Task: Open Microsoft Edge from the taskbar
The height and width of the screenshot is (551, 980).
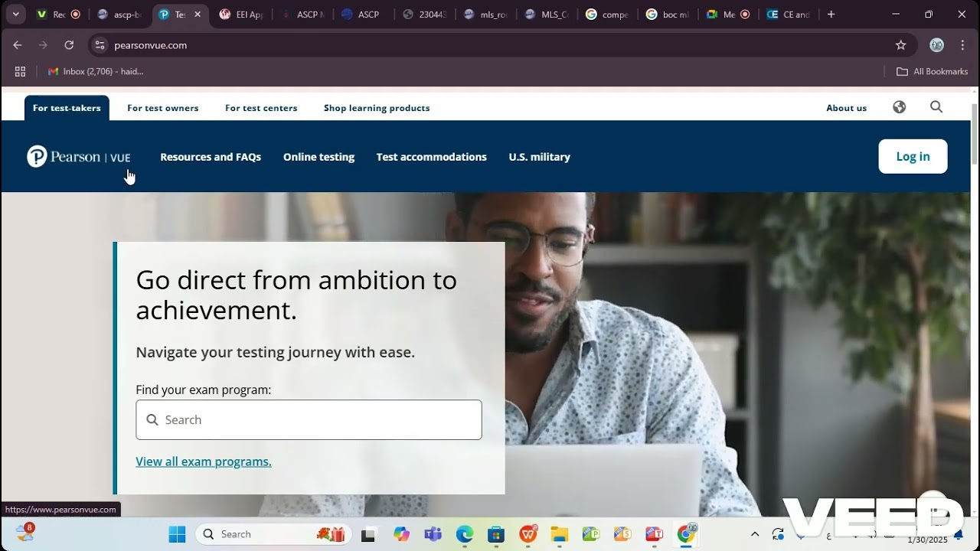Action: click(465, 534)
